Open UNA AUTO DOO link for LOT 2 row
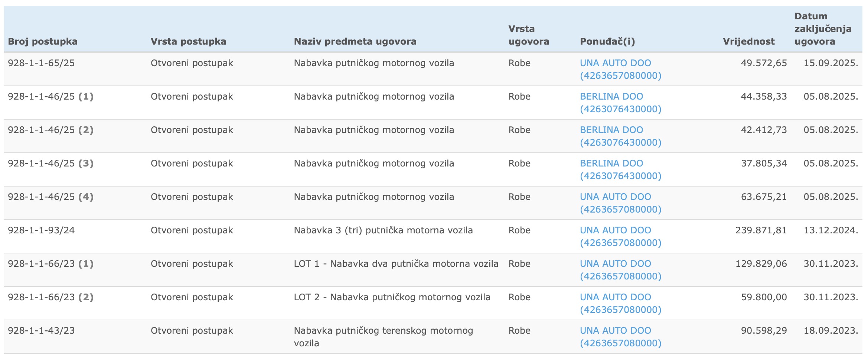868x356 pixels. click(x=620, y=303)
